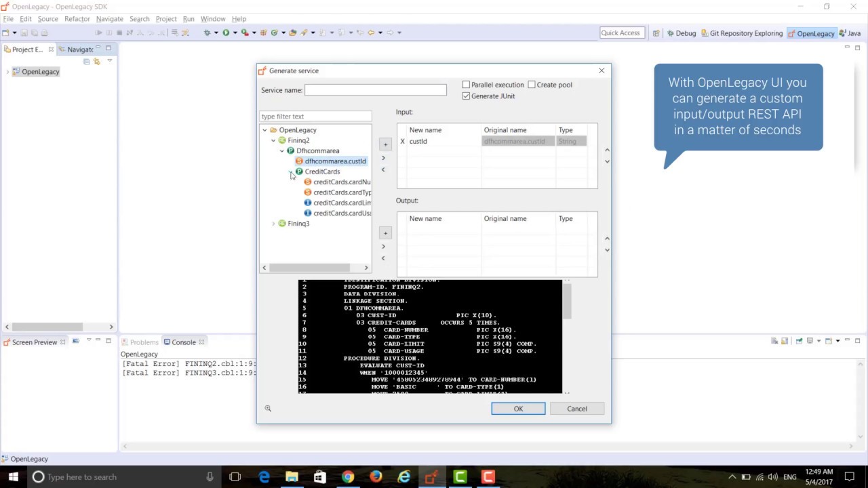Uncheck Generate JUnit checkbox
Image resolution: width=868 pixels, height=488 pixels.
coord(466,96)
